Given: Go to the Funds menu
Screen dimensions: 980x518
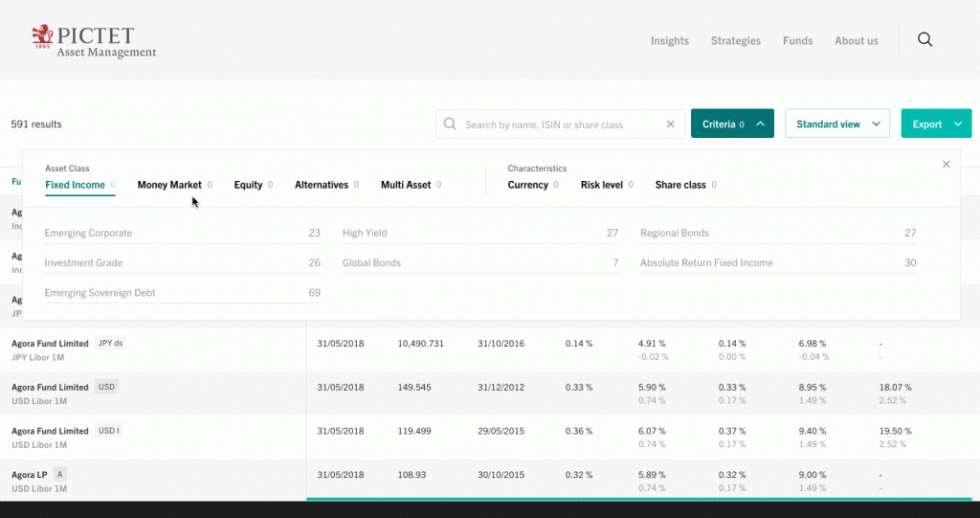Looking at the screenshot, I should [797, 40].
